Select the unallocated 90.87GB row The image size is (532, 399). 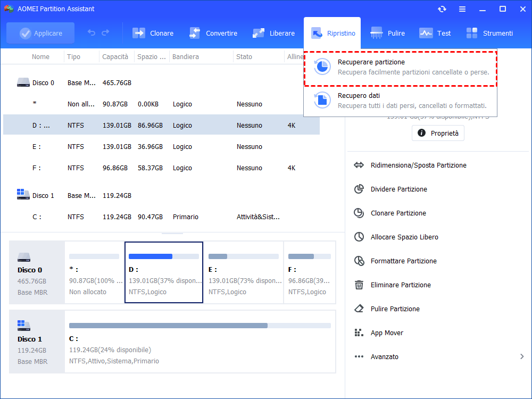tap(162, 104)
